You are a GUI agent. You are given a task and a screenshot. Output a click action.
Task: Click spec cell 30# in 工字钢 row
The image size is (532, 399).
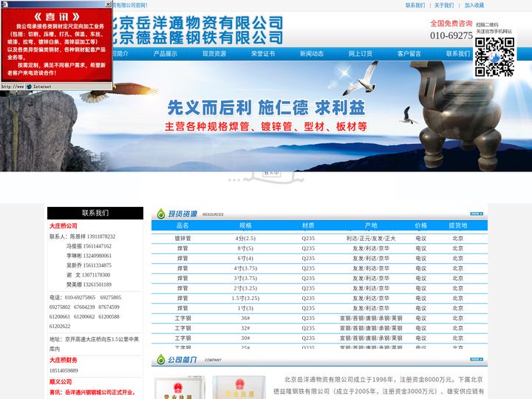245,338
